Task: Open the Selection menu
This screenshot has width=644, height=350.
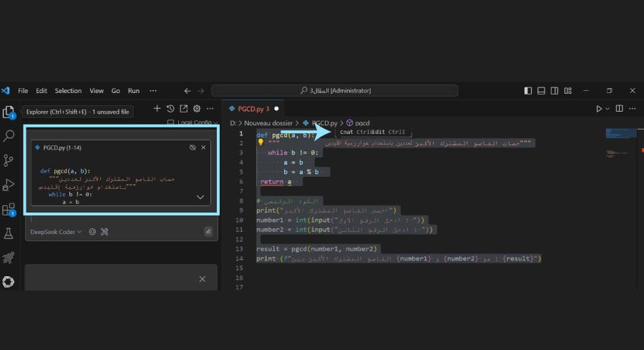Action: [68, 91]
